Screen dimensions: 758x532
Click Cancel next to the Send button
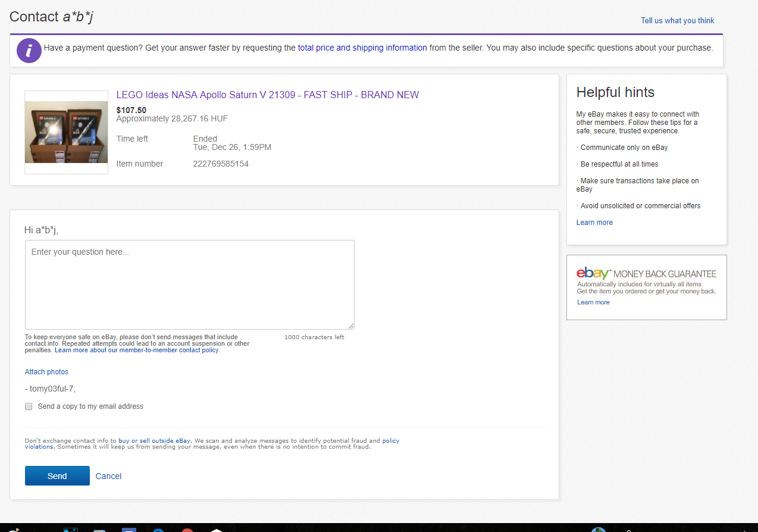(108, 476)
